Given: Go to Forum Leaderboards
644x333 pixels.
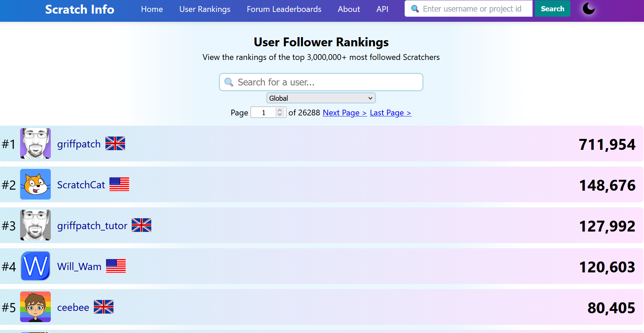Looking at the screenshot, I should (284, 9).
